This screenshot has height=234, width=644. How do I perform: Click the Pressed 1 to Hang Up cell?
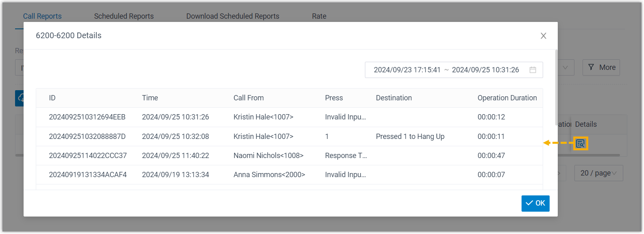click(x=410, y=136)
